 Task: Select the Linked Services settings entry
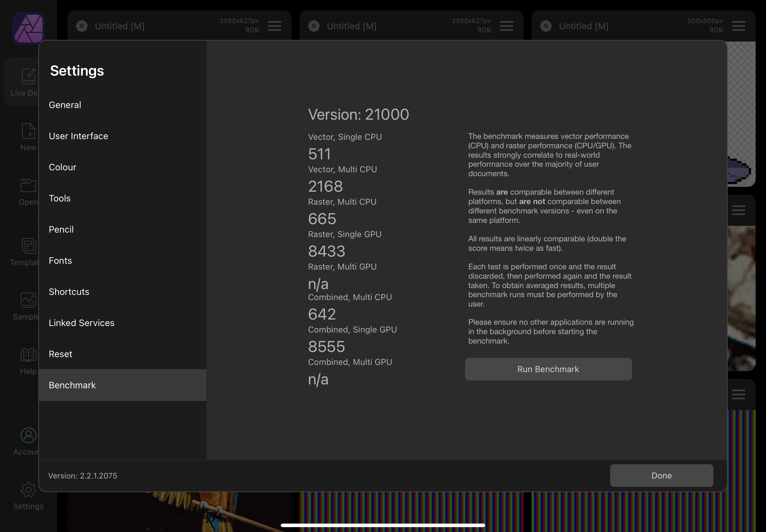click(81, 323)
